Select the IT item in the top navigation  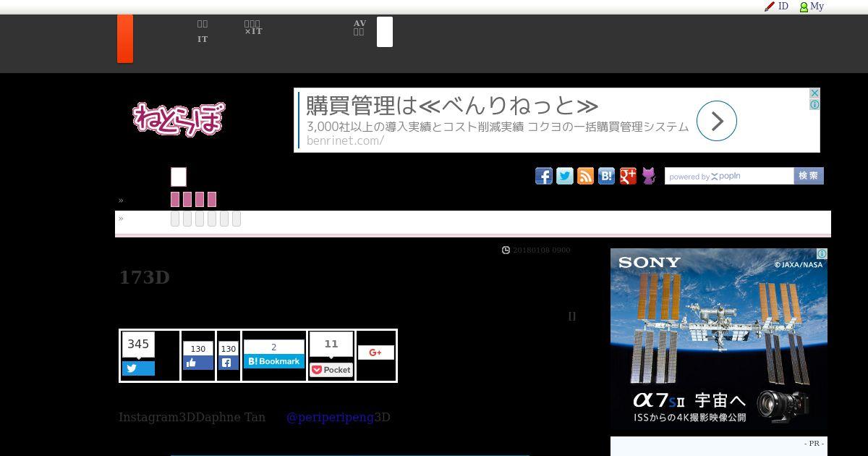[203, 39]
